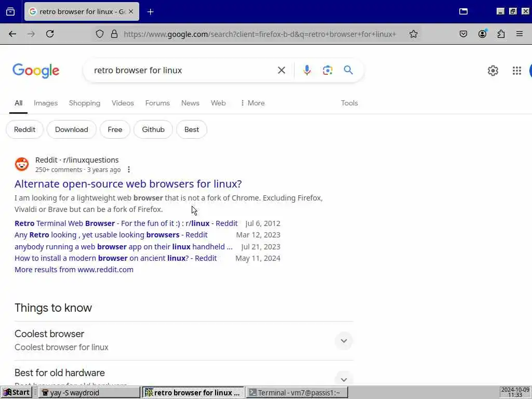This screenshot has width=532, height=399.
Task: Switch to the Forums tab
Action: click(x=157, y=103)
